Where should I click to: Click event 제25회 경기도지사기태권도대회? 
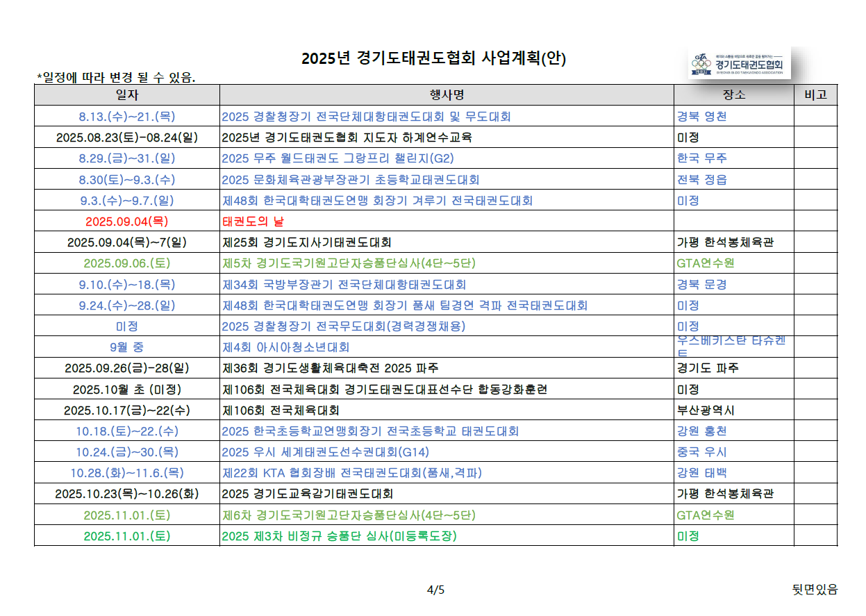306,242
